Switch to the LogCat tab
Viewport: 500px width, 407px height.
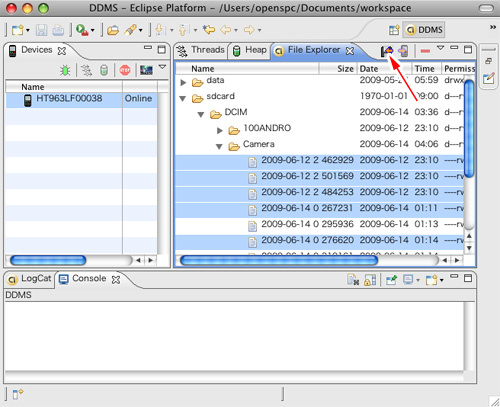(x=30, y=279)
